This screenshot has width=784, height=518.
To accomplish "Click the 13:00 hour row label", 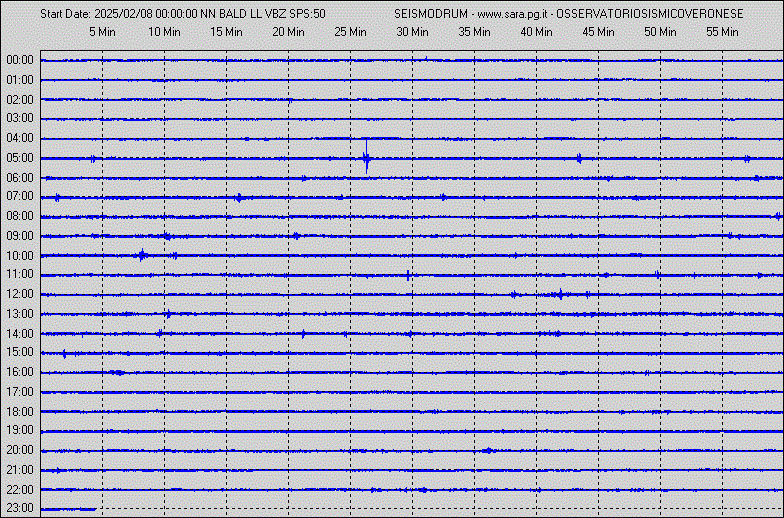I will (x=20, y=314).
